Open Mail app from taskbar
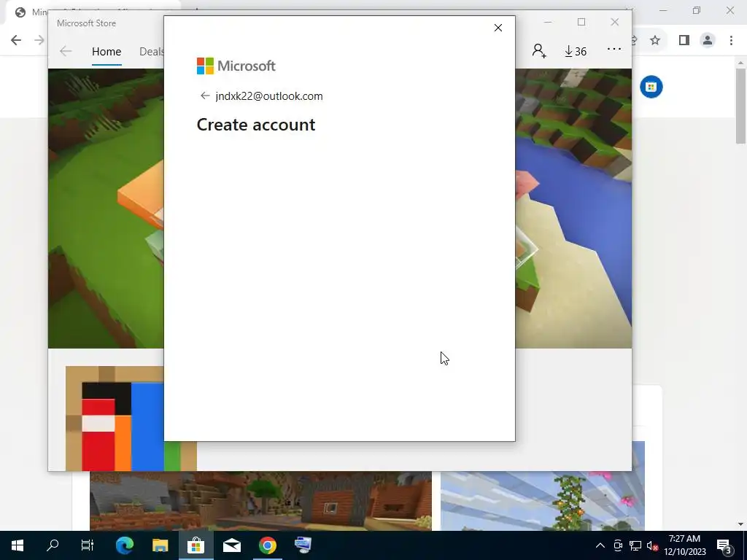Image resolution: width=747 pixels, height=560 pixels. 232,545
